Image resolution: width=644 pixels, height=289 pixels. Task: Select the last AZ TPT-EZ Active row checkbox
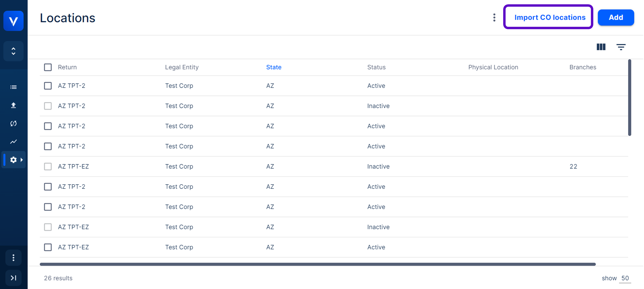48,247
